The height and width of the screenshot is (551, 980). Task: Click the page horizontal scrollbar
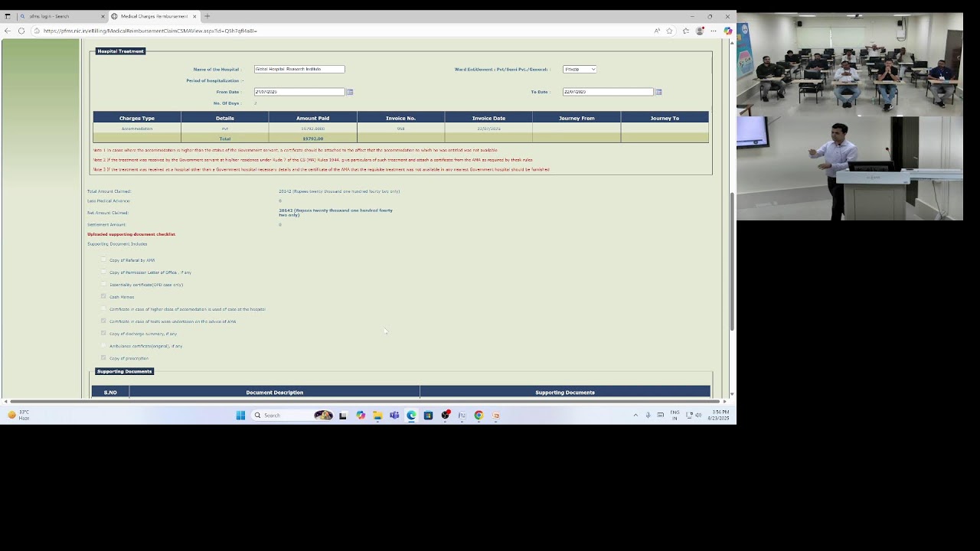pos(364,401)
